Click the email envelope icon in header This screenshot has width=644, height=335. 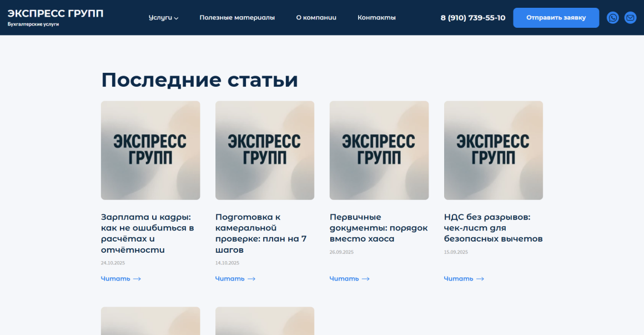[630, 18]
